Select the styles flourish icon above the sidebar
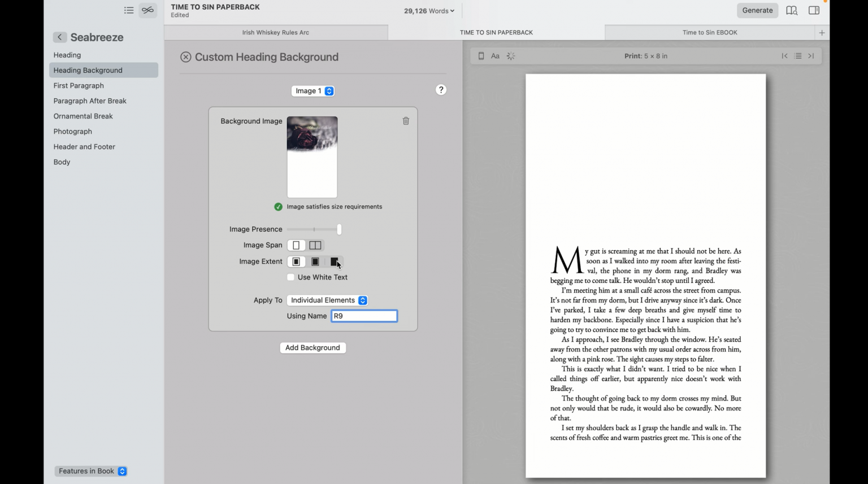Viewport: 868px width, 484px height. point(147,10)
